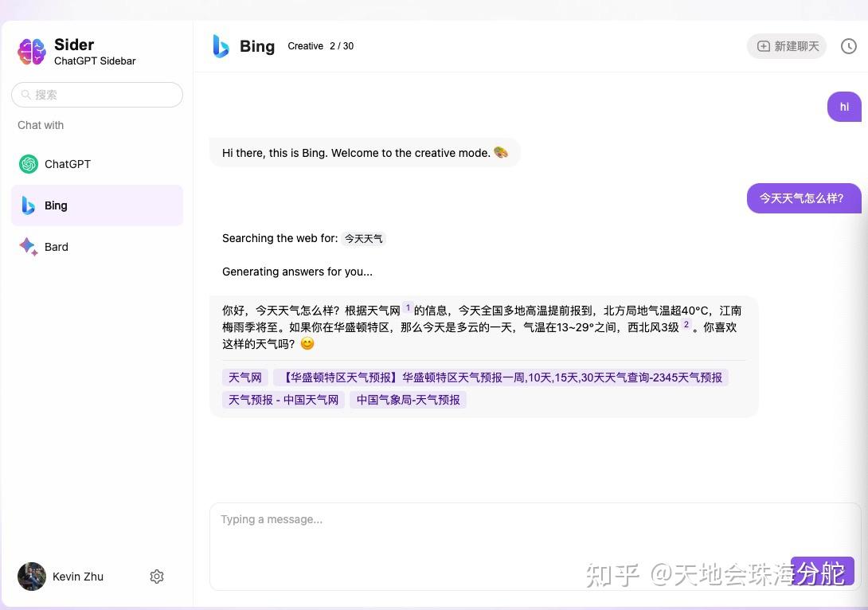Open settings gear next to Kevin Zhu
The width and height of the screenshot is (868, 610).
pos(157,576)
